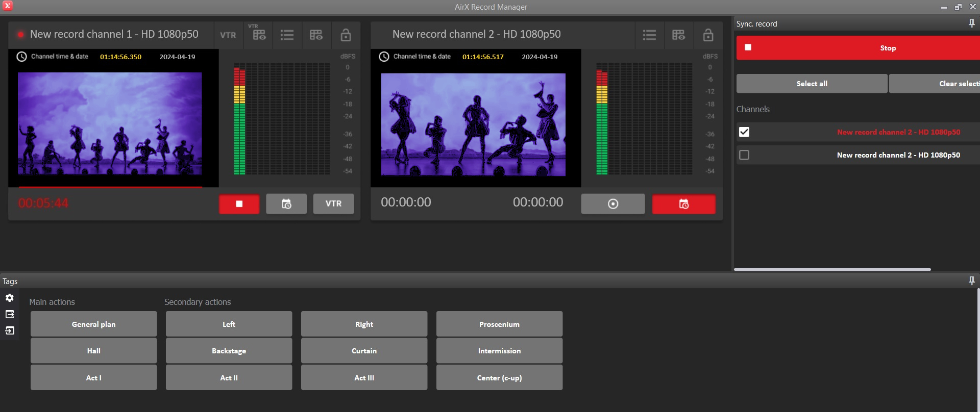Apply General plan tag
The image size is (980, 412).
pos(93,324)
